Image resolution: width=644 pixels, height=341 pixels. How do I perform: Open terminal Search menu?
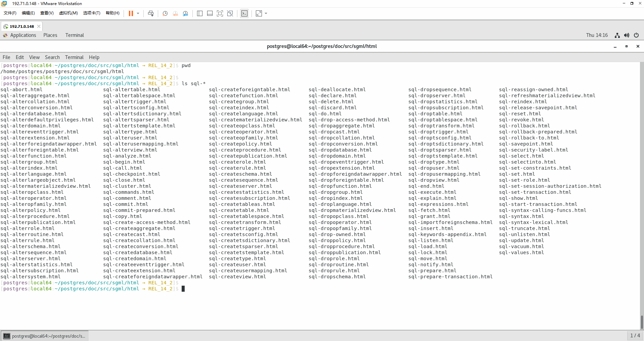click(x=52, y=57)
